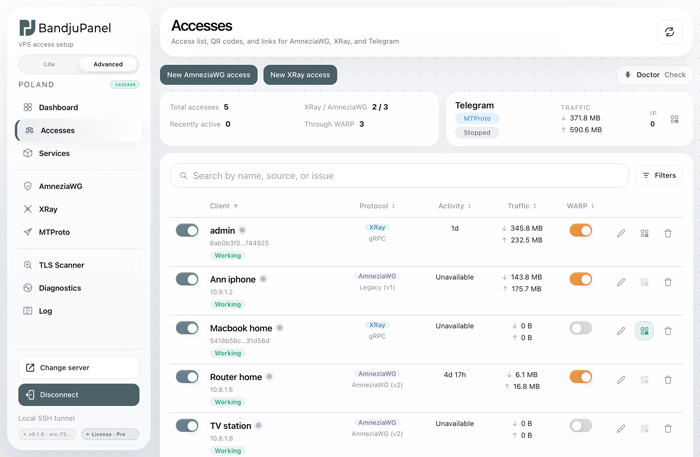This screenshot has width=700, height=457.
Task: Open the TLS Scanner sidebar item
Action: pyautogui.click(x=61, y=265)
